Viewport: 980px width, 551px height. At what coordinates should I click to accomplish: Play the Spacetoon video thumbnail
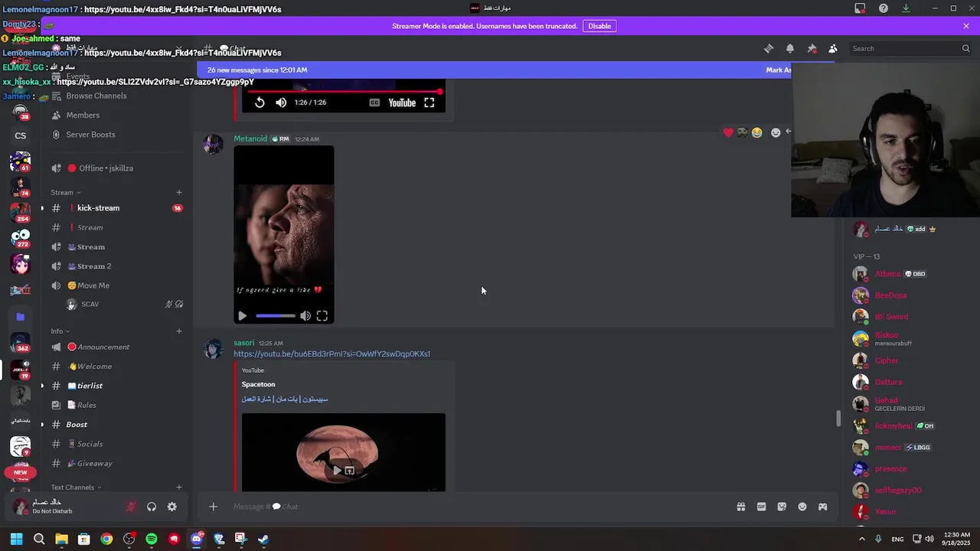tap(337, 470)
